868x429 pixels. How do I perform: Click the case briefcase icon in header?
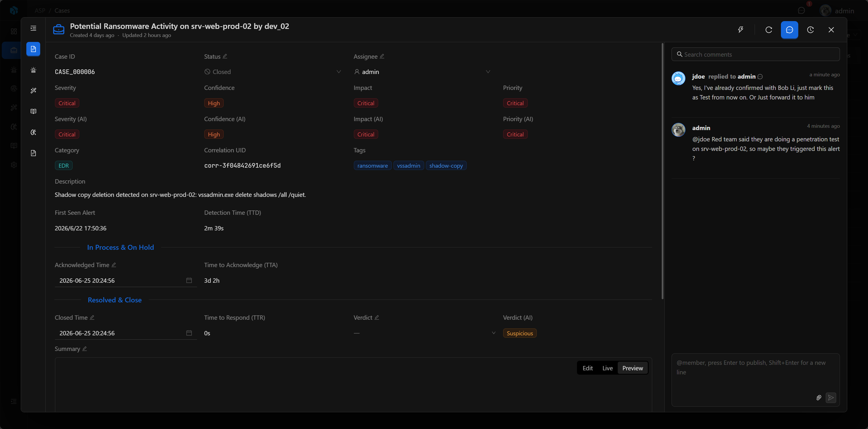tap(59, 30)
